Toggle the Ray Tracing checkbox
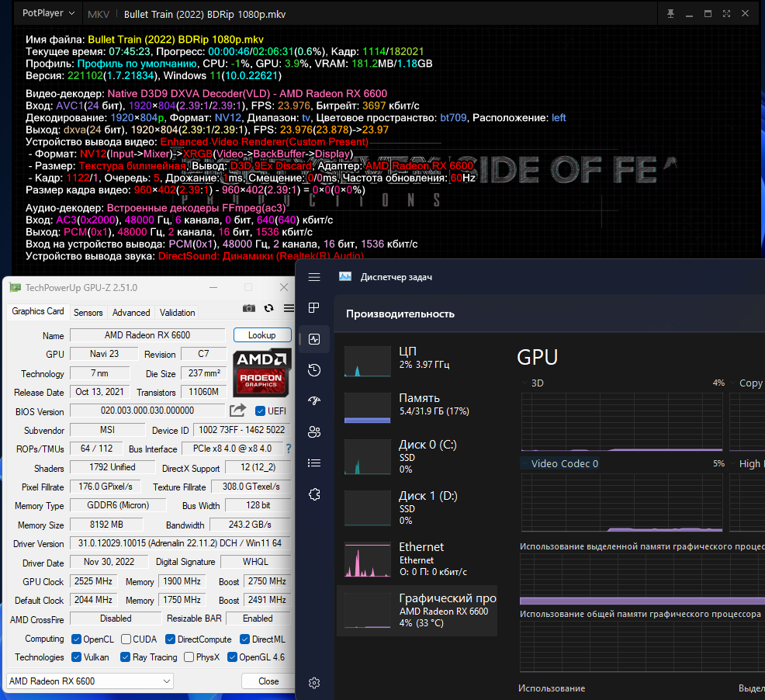Image resolution: width=765 pixels, height=700 pixels. coord(126,657)
